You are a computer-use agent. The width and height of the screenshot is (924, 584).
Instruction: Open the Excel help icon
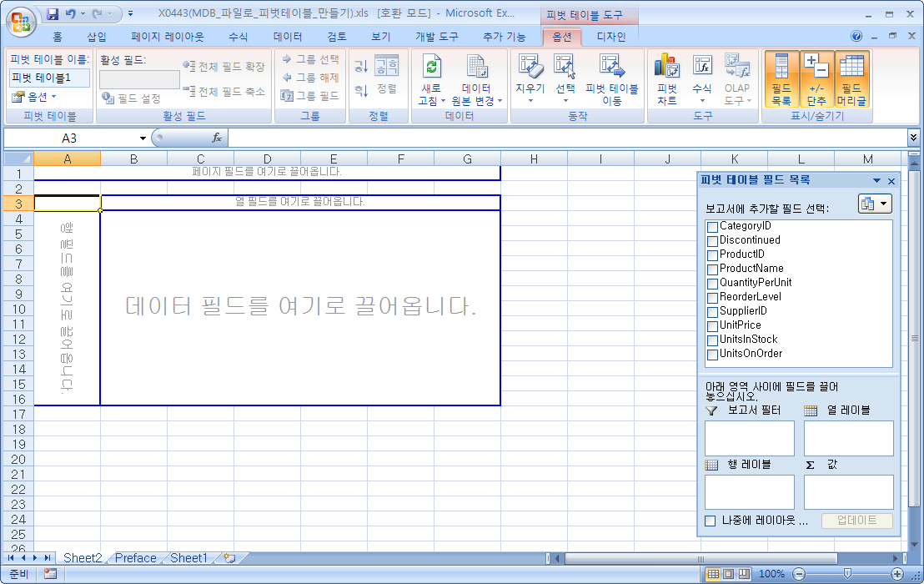click(x=856, y=36)
